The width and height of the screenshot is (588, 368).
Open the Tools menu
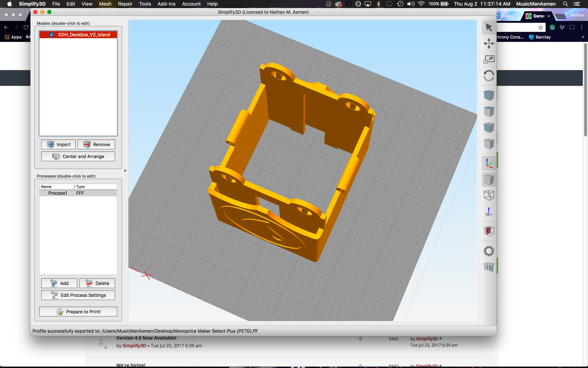coord(145,4)
